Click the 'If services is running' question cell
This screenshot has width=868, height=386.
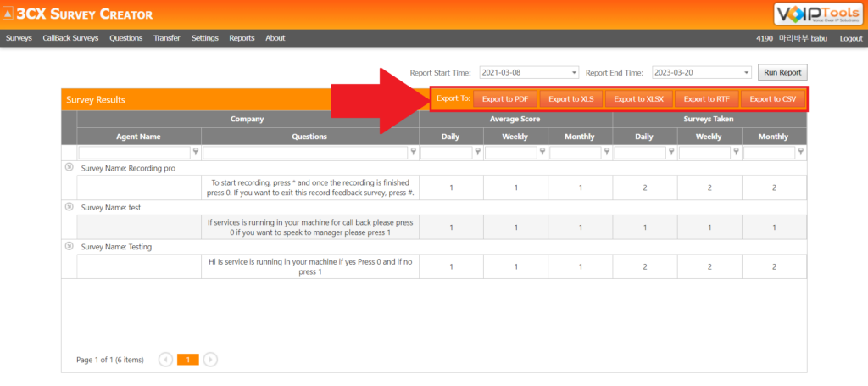(x=310, y=227)
